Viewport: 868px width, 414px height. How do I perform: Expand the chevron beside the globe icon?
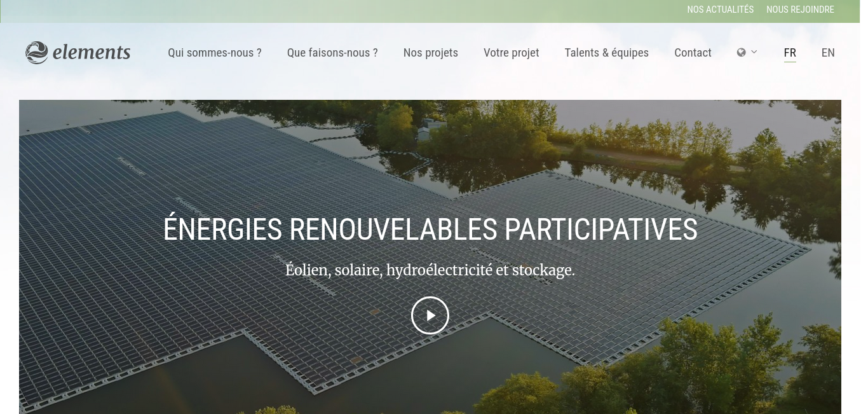coord(754,52)
